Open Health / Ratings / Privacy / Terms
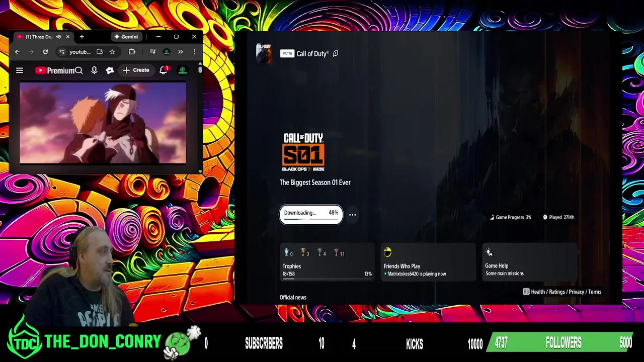 (x=562, y=292)
